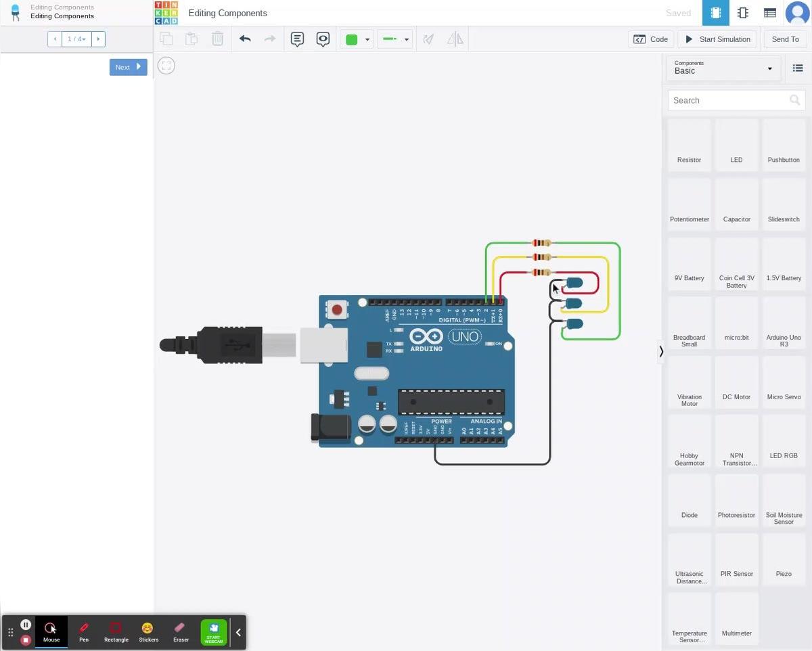Click the Arduino reset button on board
The image size is (812, 651).
[336, 310]
